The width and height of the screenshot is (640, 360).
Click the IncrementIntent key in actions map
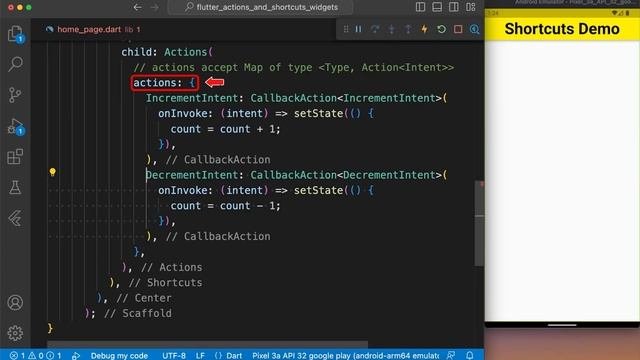(x=192, y=98)
